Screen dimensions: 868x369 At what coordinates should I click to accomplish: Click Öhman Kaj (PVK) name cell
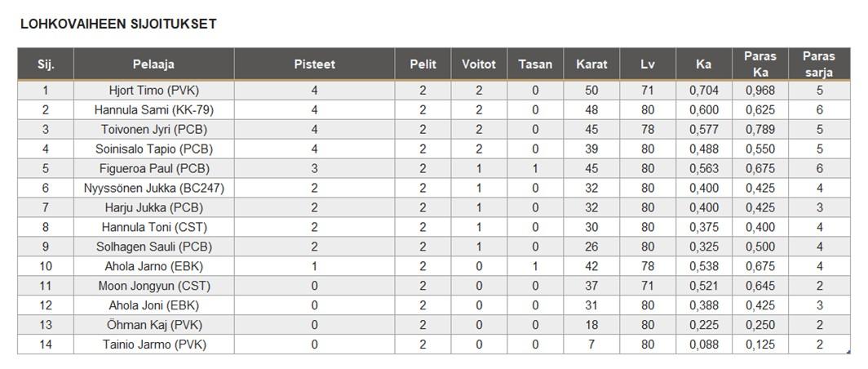(153, 326)
